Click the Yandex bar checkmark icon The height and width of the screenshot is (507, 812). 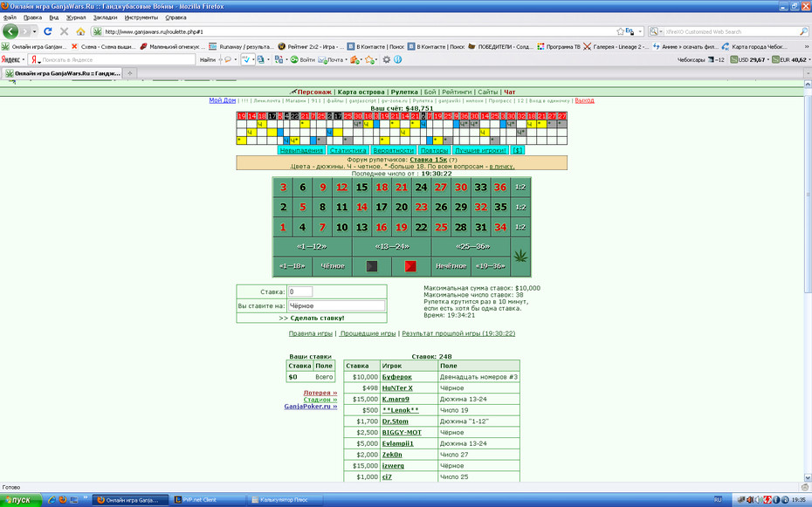[246, 59]
